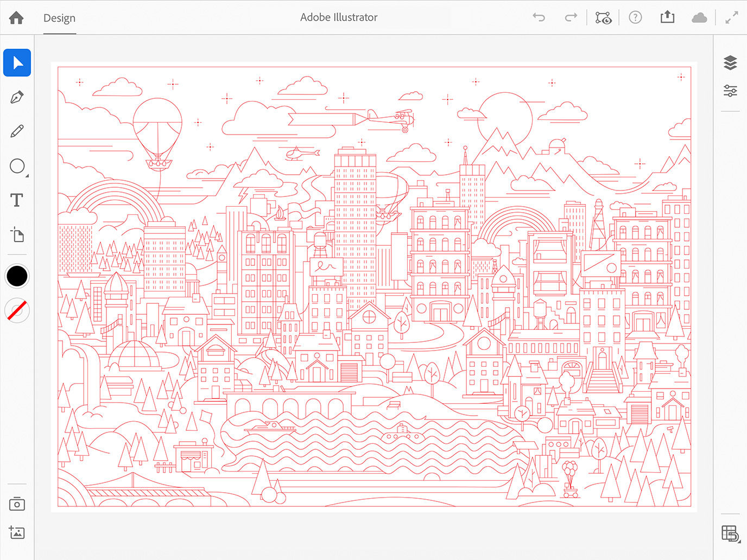Select the Selection arrow tool
The width and height of the screenshot is (747, 560).
(x=17, y=63)
